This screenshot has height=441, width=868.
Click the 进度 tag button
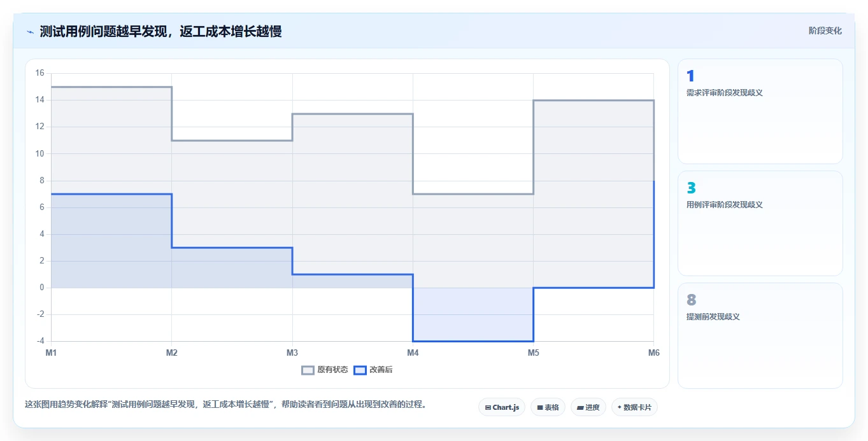[588, 407]
